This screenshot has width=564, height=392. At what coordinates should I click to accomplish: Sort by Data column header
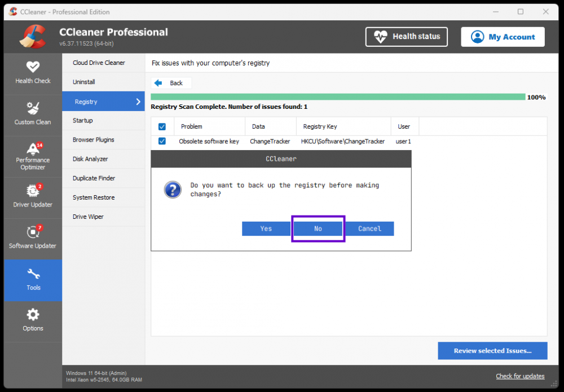(x=271, y=126)
